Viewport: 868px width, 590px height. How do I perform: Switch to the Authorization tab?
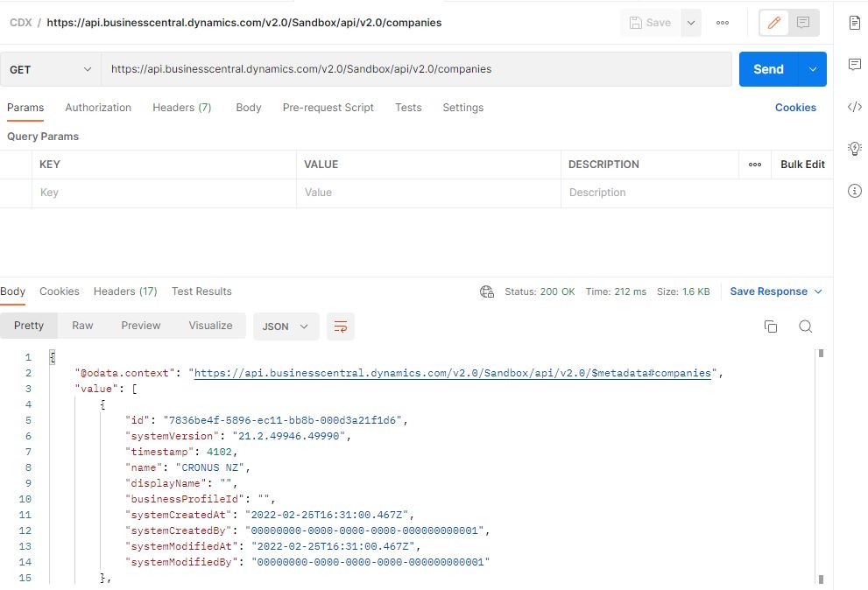(x=98, y=108)
